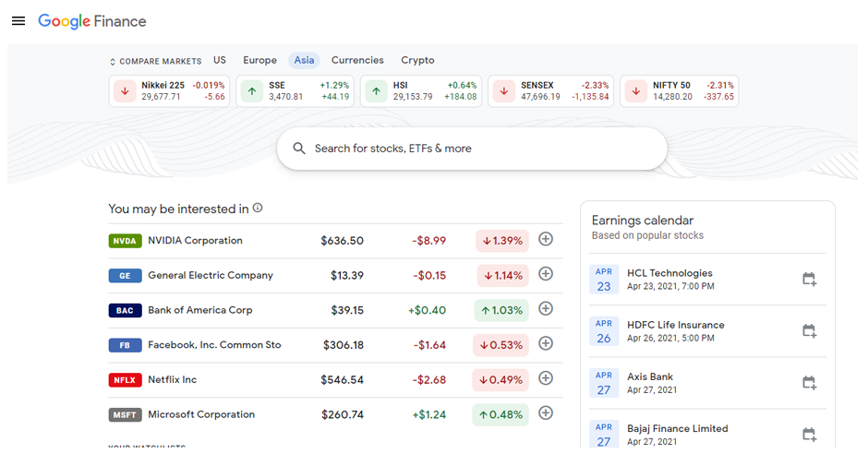Switch to the Currencies tab
Screen dimensions: 868x454
pos(357,60)
